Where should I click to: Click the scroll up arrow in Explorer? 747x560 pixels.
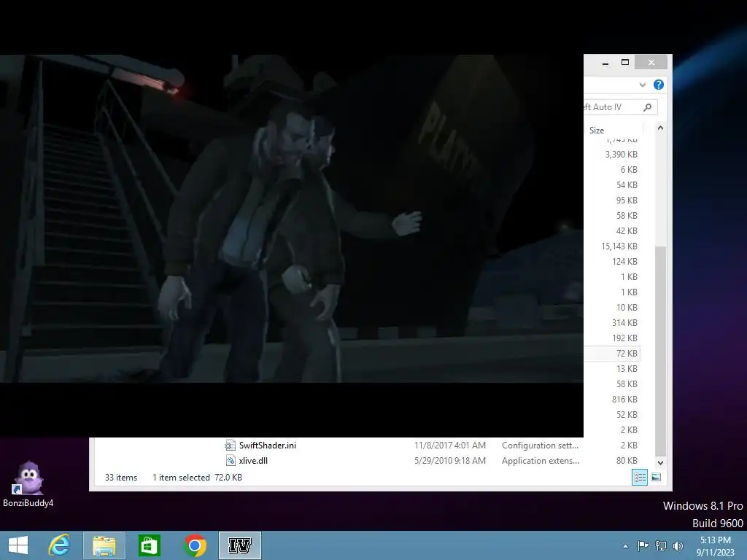point(660,128)
